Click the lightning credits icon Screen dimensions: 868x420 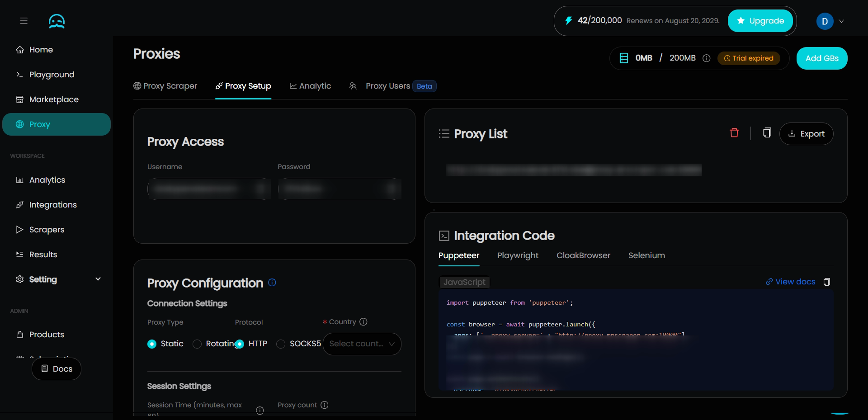pos(569,20)
